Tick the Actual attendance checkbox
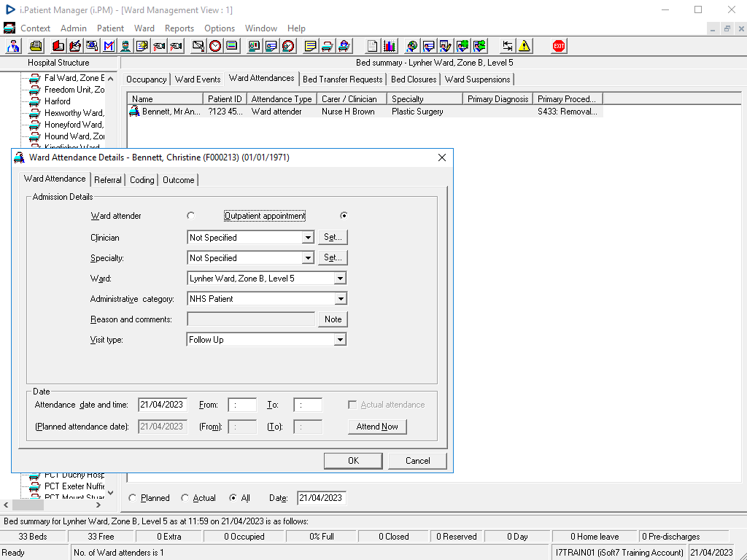This screenshot has width=747, height=560. pos(352,405)
